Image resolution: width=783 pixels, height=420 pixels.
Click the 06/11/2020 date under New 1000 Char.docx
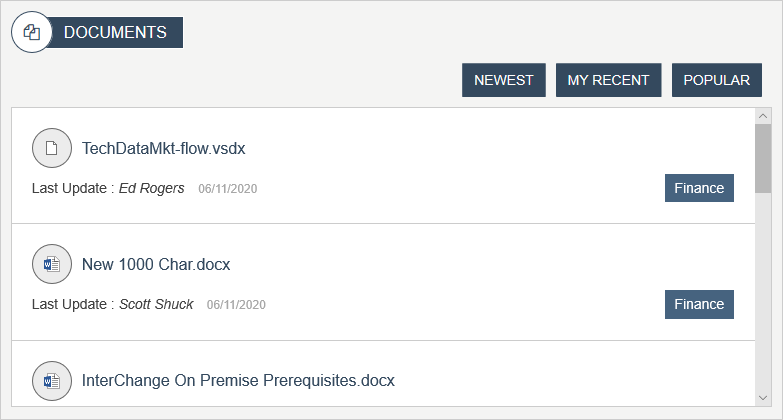click(236, 305)
